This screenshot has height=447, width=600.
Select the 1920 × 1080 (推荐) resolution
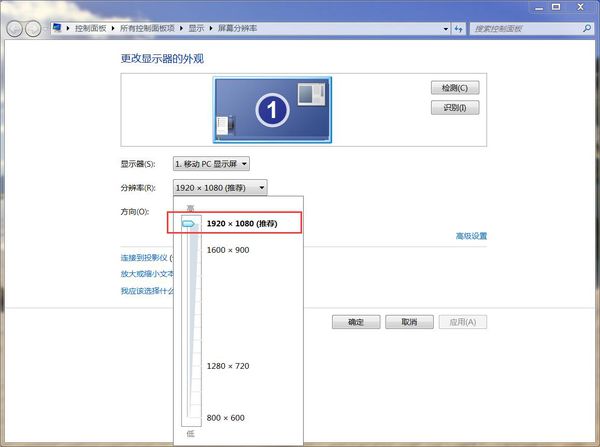click(x=242, y=224)
